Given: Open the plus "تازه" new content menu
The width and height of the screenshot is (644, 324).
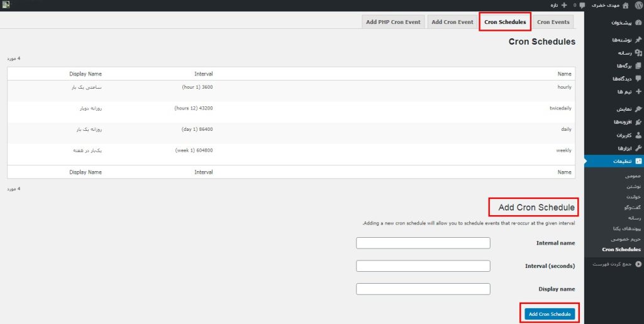Looking at the screenshot, I should (x=559, y=5).
